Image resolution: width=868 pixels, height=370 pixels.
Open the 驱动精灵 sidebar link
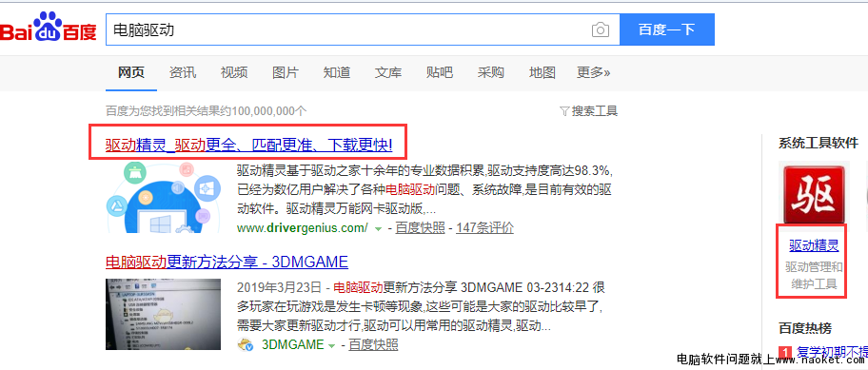pos(814,245)
